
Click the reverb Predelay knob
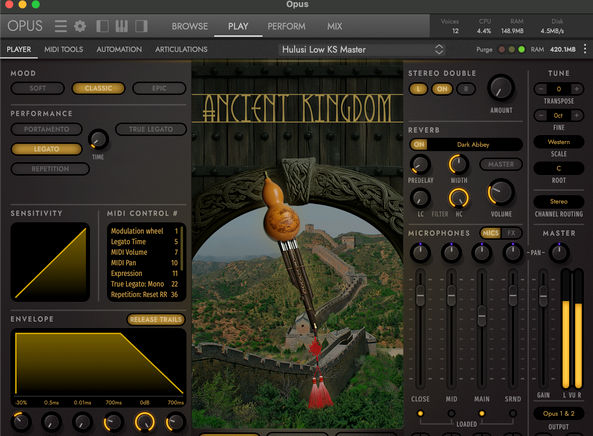[420, 164]
